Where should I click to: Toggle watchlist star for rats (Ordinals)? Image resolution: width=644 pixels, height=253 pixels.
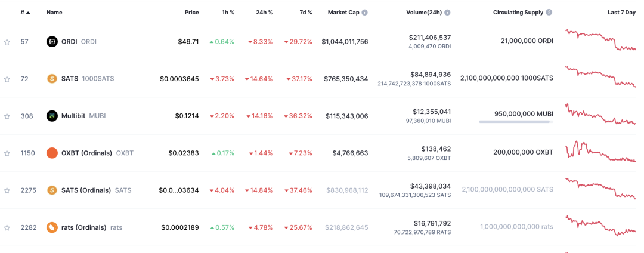tap(7, 228)
